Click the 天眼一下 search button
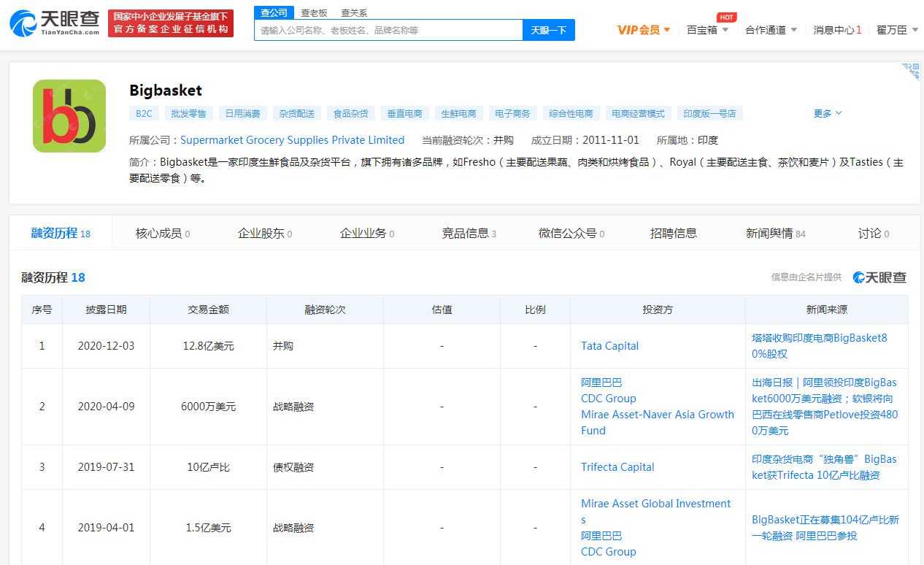 (x=549, y=30)
